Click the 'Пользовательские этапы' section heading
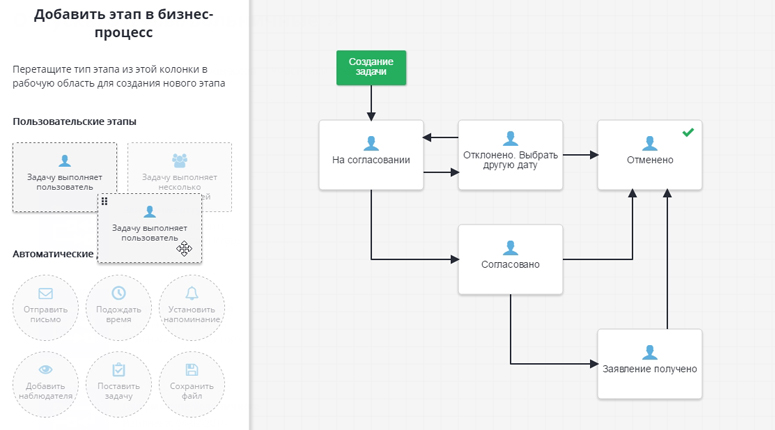775x430 pixels. [75, 122]
